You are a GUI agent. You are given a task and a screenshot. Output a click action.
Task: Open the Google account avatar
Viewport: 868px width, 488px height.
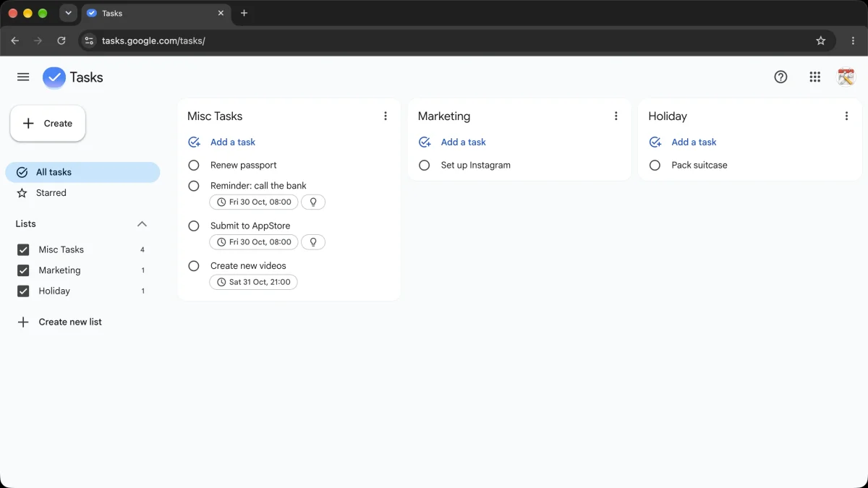point(846,77)
